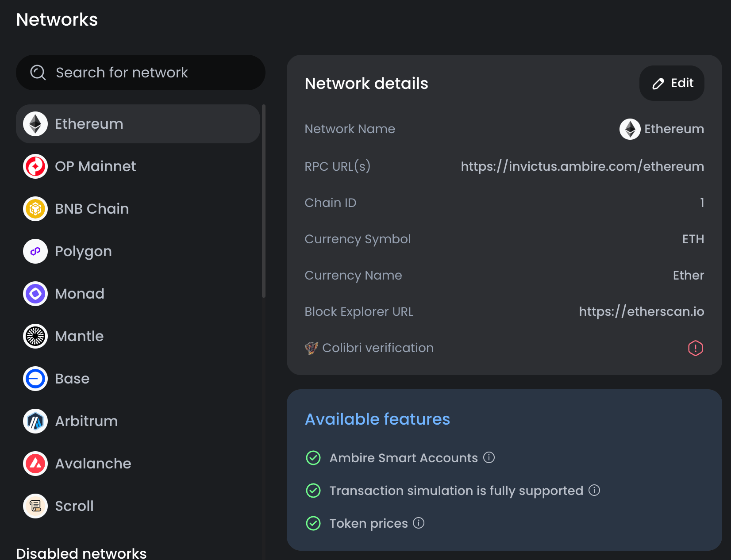Click the Chain ID value 1
This screenshot has height=560, width=731.
click(702, 203)
